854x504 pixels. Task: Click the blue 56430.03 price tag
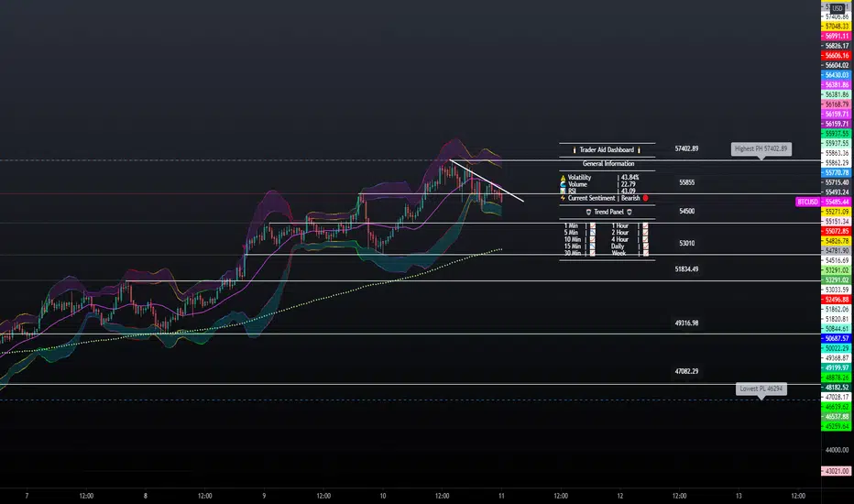click(x=837, y=75)
